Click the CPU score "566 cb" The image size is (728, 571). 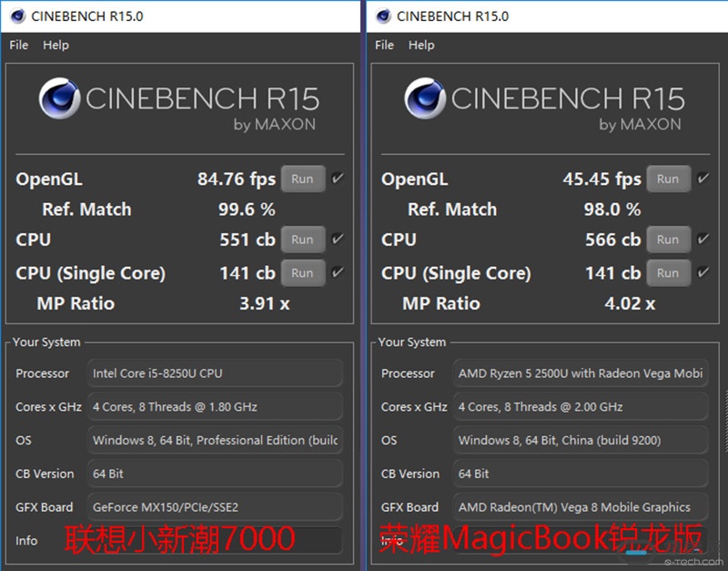(x=612, y=240)
